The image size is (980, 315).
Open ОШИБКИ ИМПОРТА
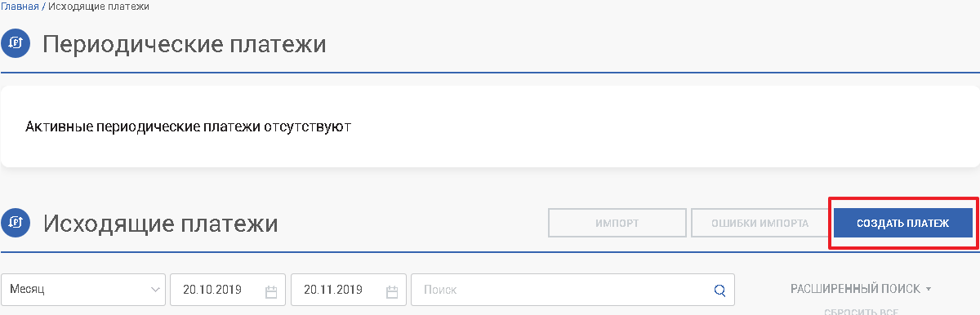760,223
